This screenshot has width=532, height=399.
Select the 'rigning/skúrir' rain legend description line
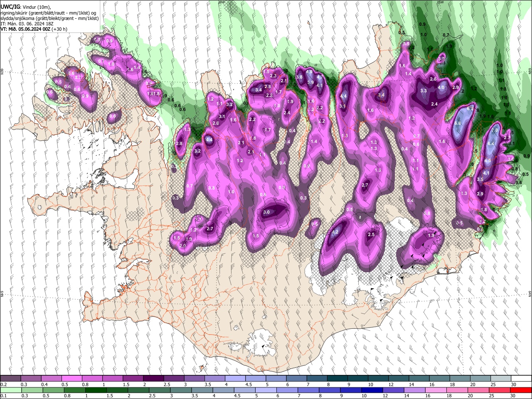click(49, 13)
